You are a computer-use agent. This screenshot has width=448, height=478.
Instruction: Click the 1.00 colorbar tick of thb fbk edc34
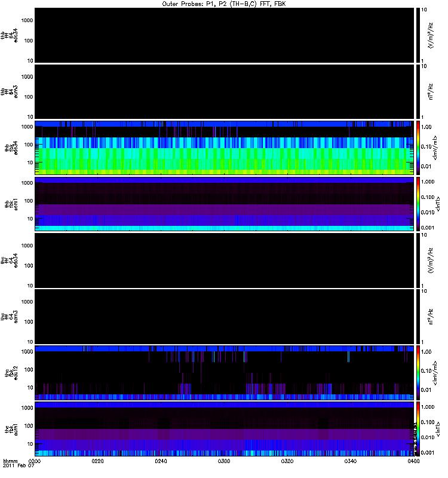coord(426,127)
